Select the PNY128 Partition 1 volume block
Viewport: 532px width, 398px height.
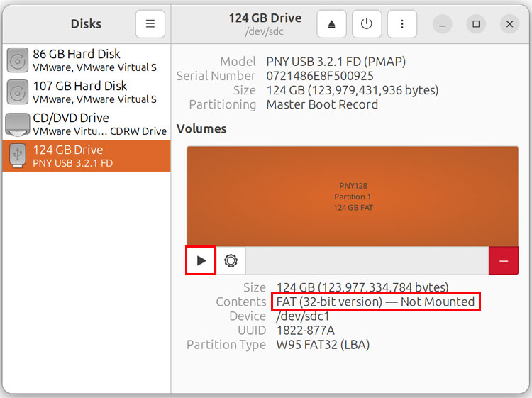click(353, 197)
